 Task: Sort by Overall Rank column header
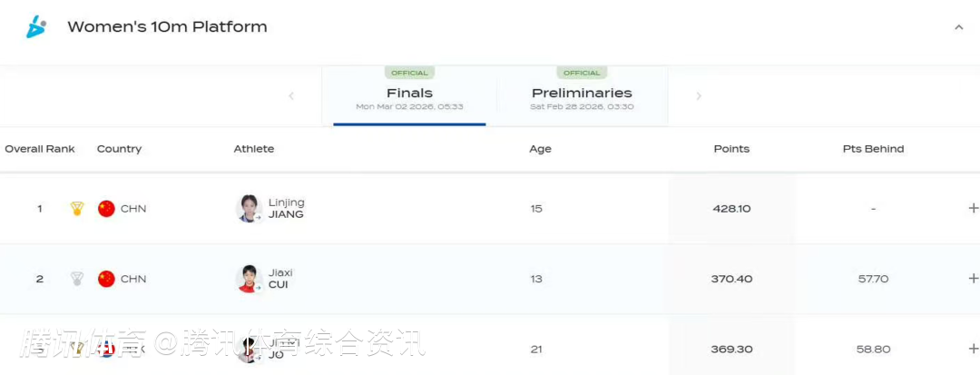[x=40, y=149]
